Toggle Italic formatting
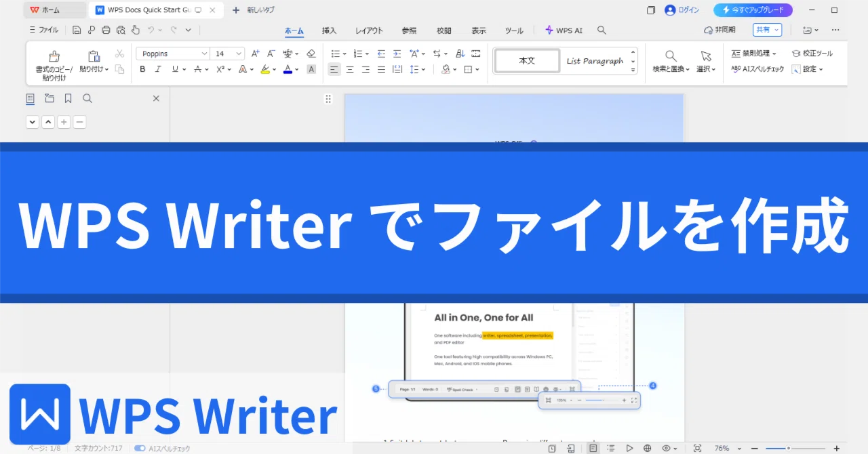The height and width of the screenshot is (454, 868). tap(158, 69)
